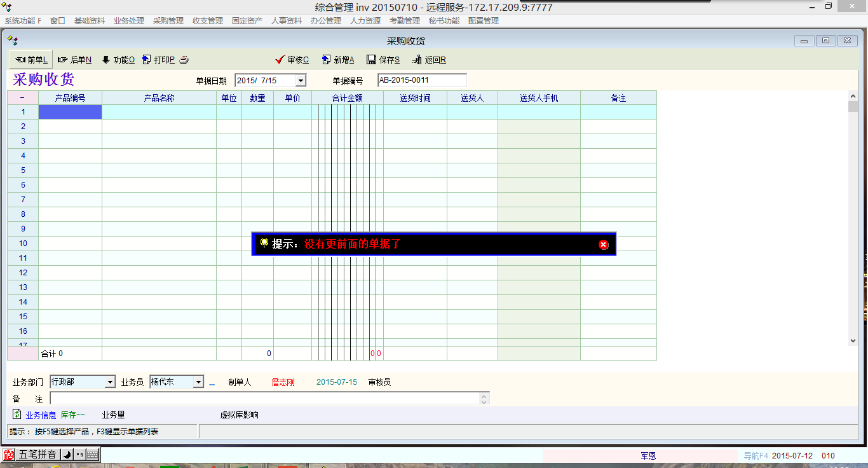Click the 打印 print button
The image size is (868, 468).
(158, 60)
